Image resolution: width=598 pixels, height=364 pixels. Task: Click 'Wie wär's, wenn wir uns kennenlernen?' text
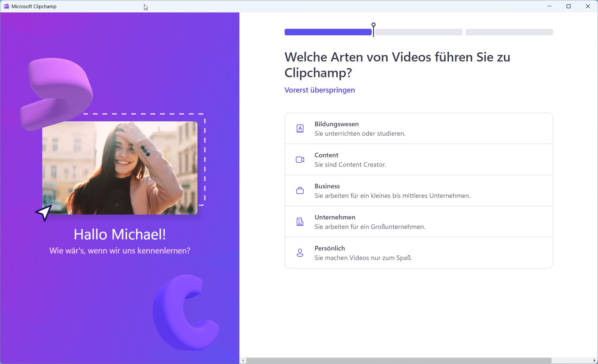tap(120, 251)
